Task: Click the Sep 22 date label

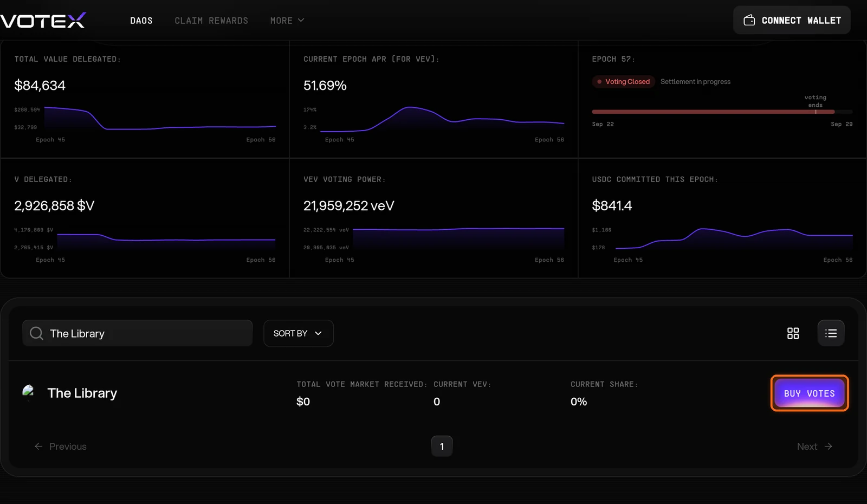Action: pos(603,124)
